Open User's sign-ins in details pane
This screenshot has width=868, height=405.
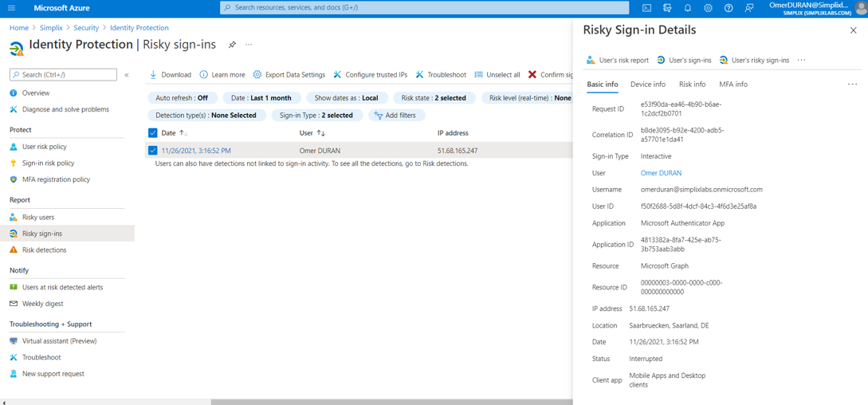click(684, 60)
